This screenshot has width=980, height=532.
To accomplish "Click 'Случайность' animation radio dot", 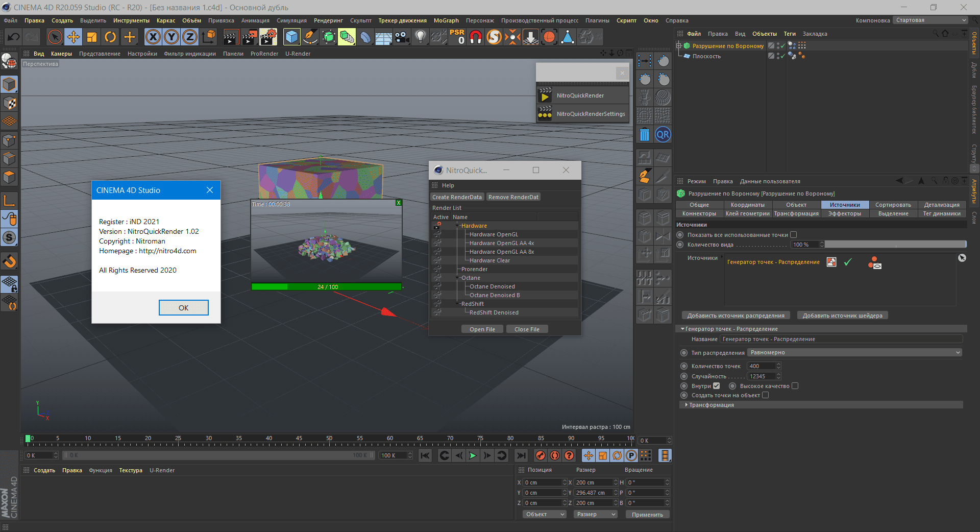I will pyautogui.click(x=684, y=376).
